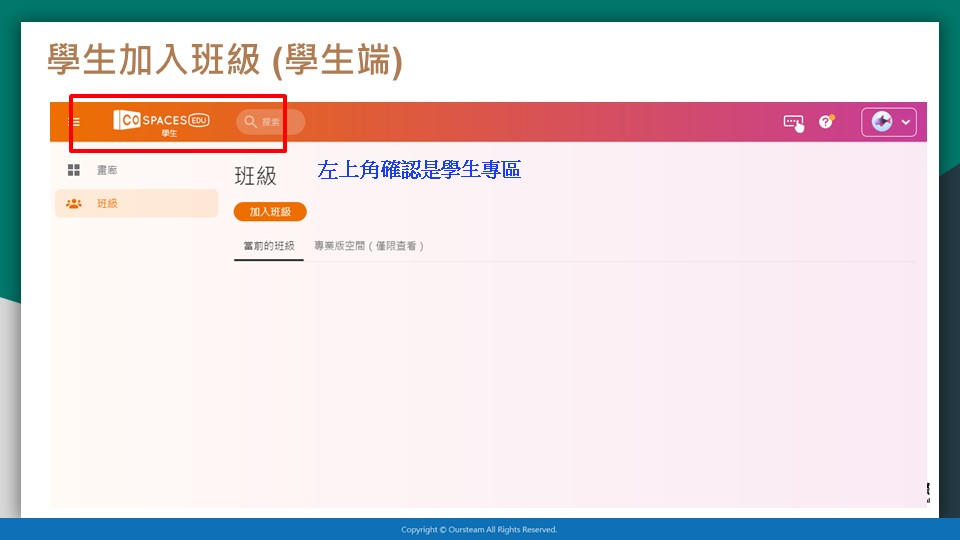This screenshot has width=960, height=540.
Task: Click the 班級 page heading
Action: click(x=255, y=176)
